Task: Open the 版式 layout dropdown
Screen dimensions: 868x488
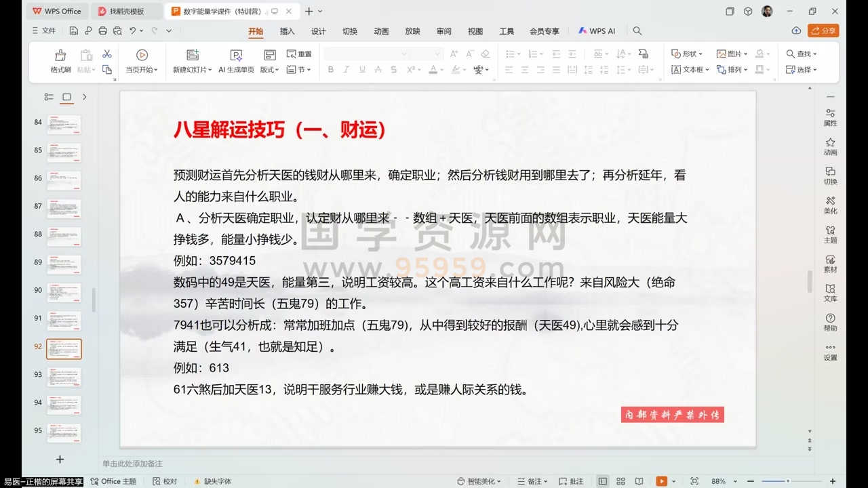Action: 269,70
